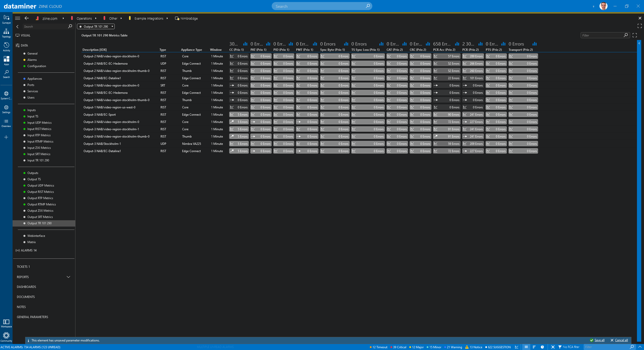The height and width of the screenshot is (350, 644).
Task: Open the hamburger menu in the header
Action: [x=18, y=18]
